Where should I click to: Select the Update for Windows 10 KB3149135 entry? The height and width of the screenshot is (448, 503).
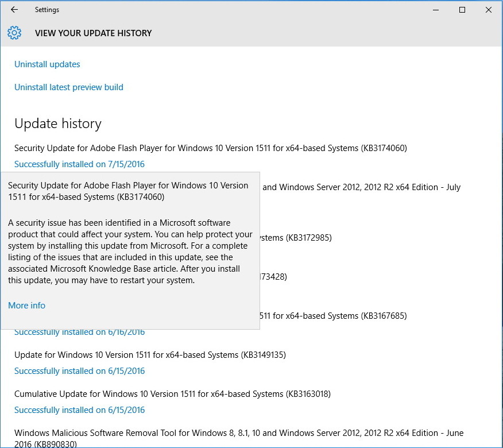[x=150, y=355]
